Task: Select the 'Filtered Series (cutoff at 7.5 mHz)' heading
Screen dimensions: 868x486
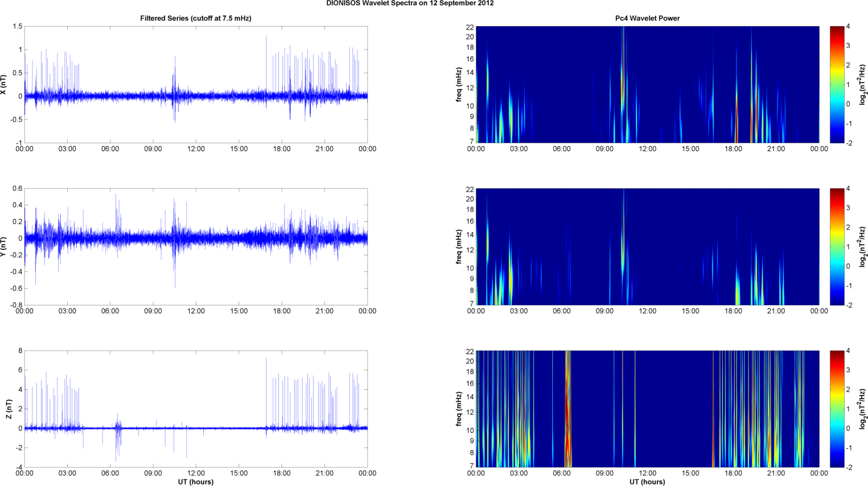Action: [x=196, y=18]
